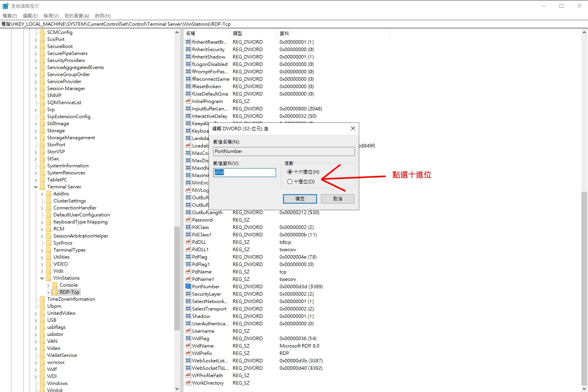This screenshot has height=392, width=588.
Task: Click the 數值資料 value input field
Action: [244, 172]
